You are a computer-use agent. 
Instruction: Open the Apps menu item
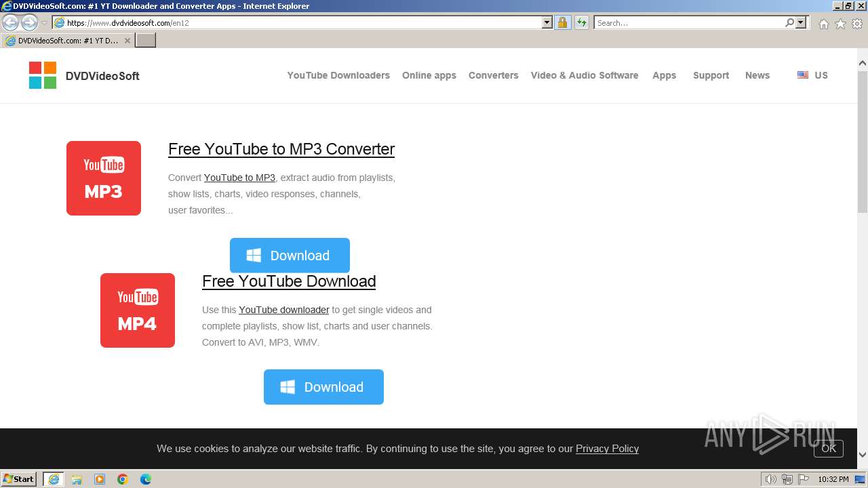pyautogui.click(x=665, y=75)
